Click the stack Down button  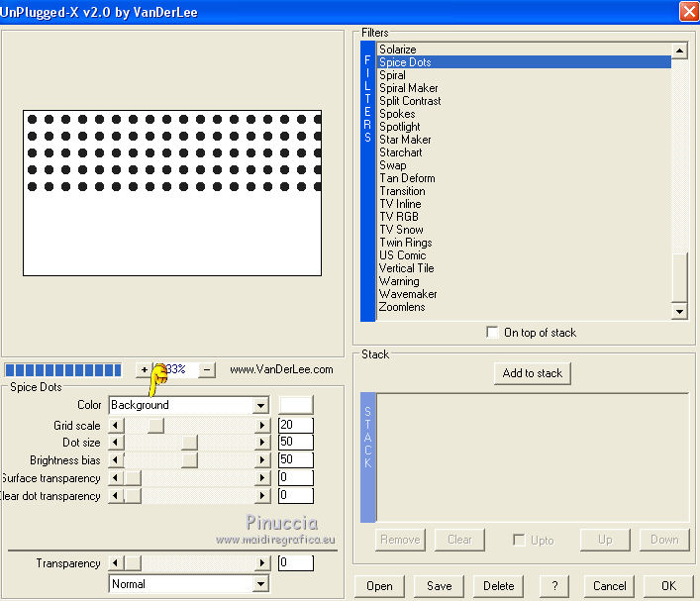pyautogui.click(x=664, y=540)
